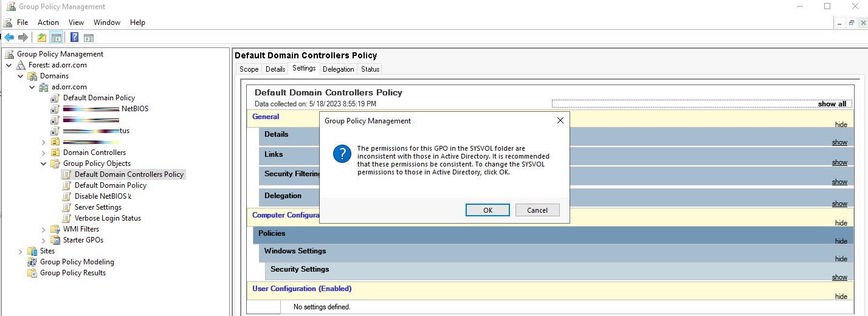Click OK in the permissions dialog
This screenshot has width=868, height=316.
tap(487, 210)
